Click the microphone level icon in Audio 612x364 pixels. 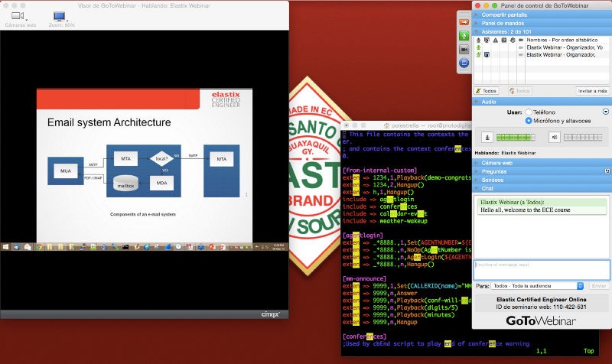point(487,137)
